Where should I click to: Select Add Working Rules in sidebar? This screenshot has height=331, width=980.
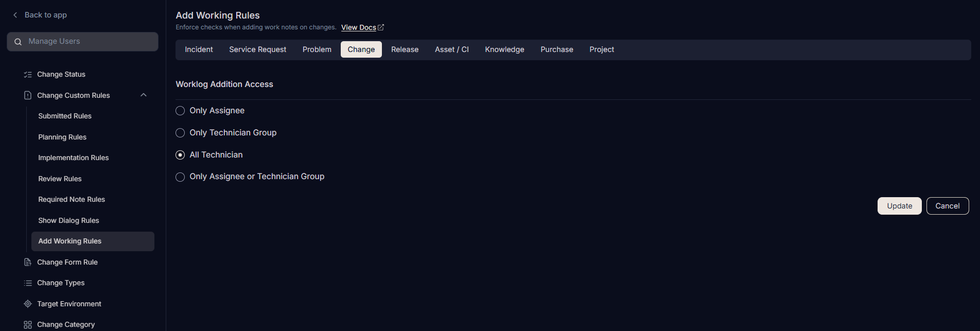tap(93, 241)
